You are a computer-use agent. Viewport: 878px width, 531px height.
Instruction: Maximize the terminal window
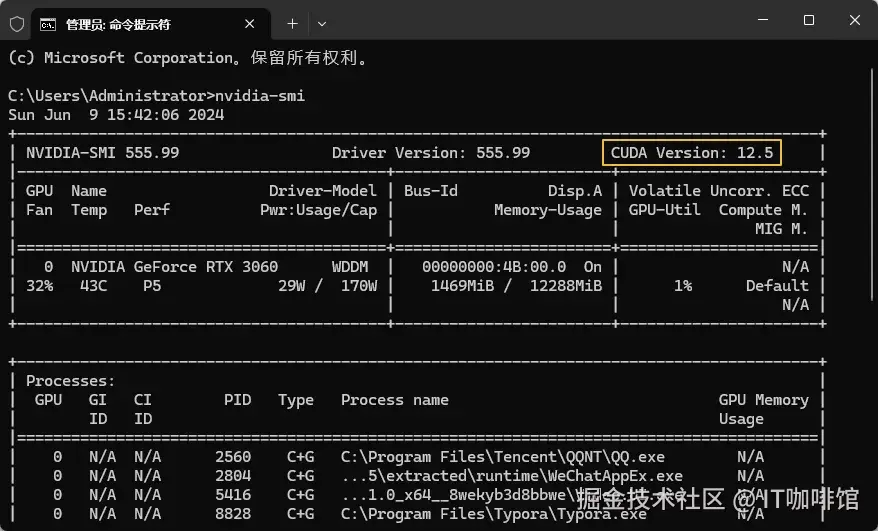(x=808, y=20)
